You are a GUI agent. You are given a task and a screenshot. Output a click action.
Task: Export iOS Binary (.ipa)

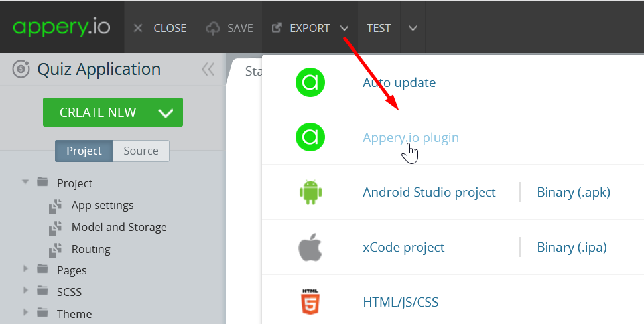(x=572, y=247)
